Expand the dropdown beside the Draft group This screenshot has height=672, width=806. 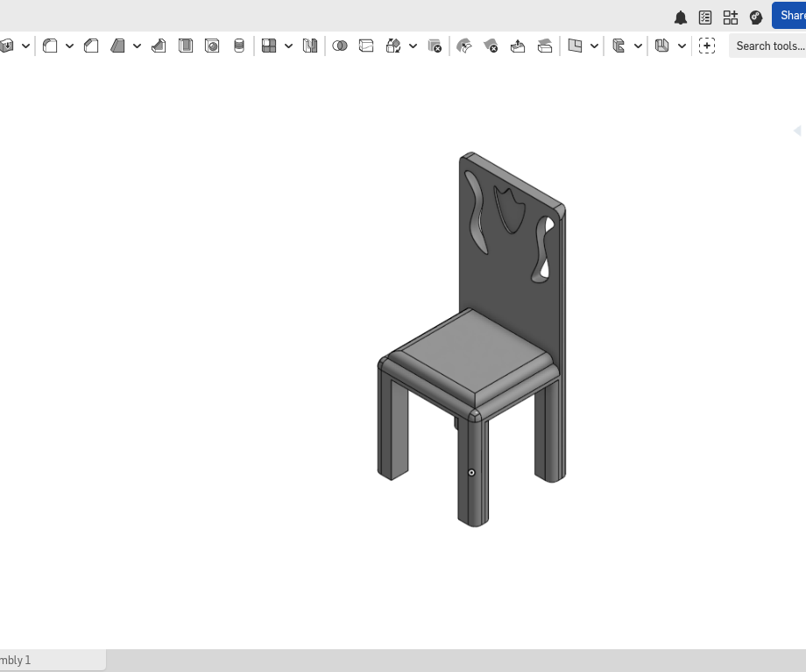pyautogui.click(x=137, y=46)
